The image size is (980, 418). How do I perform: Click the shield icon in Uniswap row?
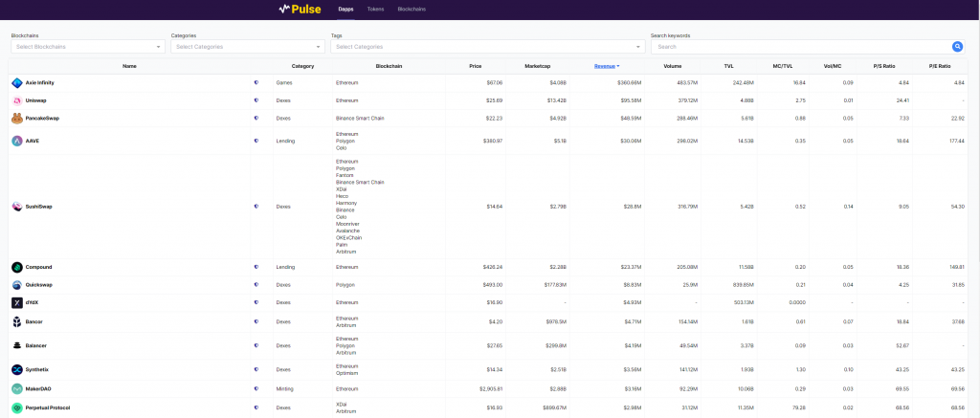tap(256, 100)
